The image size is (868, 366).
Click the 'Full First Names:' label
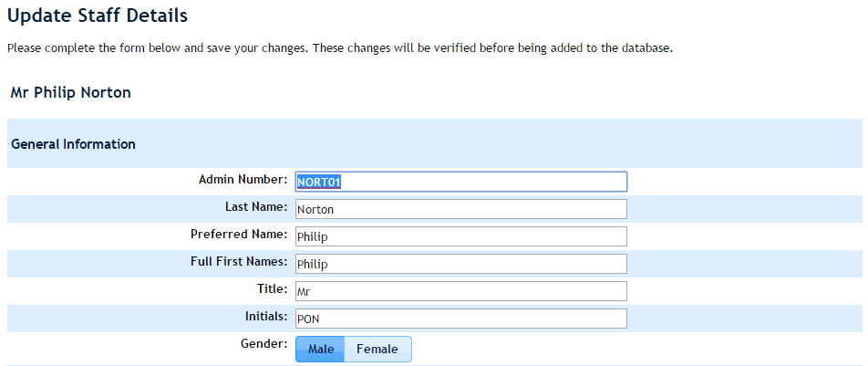click(x=232, y=262)
